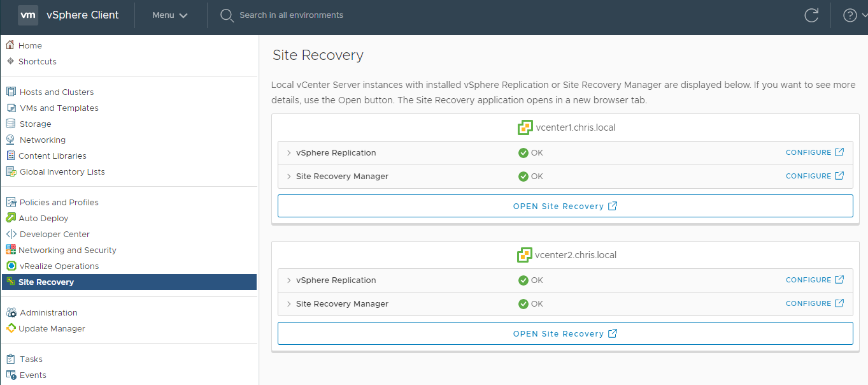Click the vSphere Client title text
Viewport: 868px width, 385px height.
pyautogui.click(x=83, y=15)
